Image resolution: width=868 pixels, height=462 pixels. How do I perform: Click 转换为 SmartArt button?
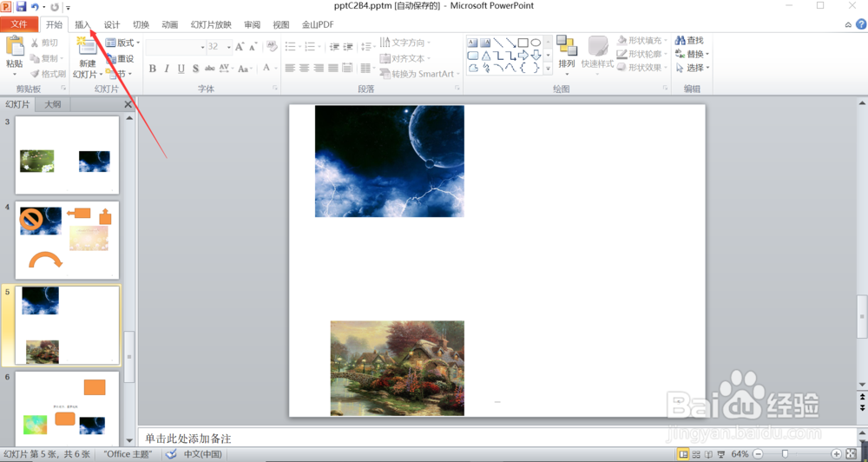coord(419,74)
